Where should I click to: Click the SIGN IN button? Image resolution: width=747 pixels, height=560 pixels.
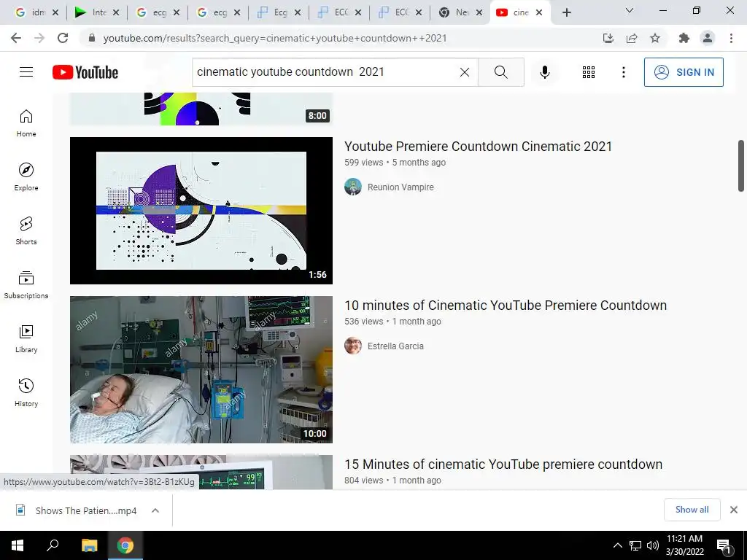[x=684, y=72]
